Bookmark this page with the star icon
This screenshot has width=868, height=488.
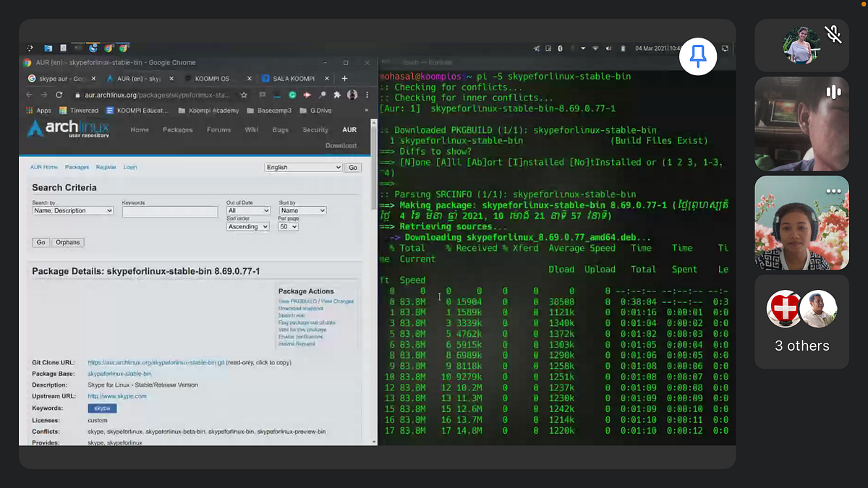244,95
